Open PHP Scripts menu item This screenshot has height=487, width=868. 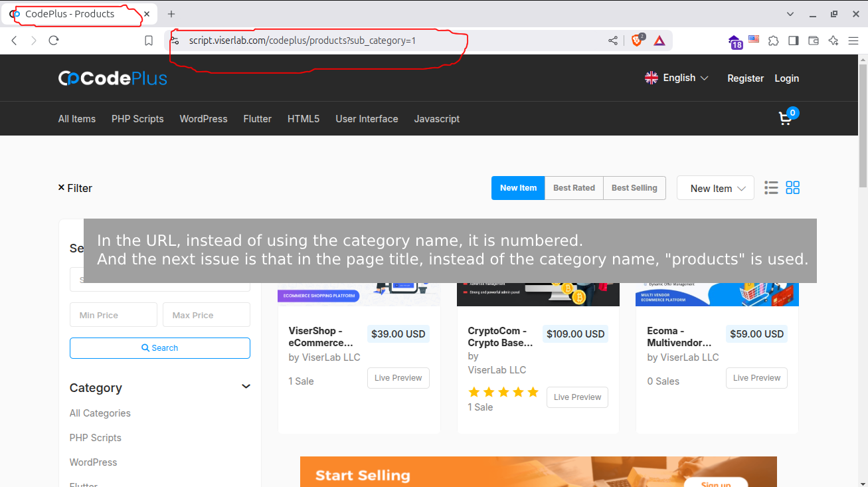(137, 119)
